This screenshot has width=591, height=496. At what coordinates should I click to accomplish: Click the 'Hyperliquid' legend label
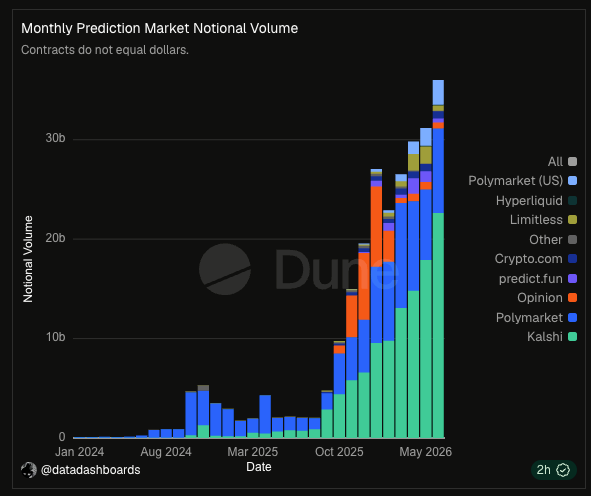pos(529,201)
